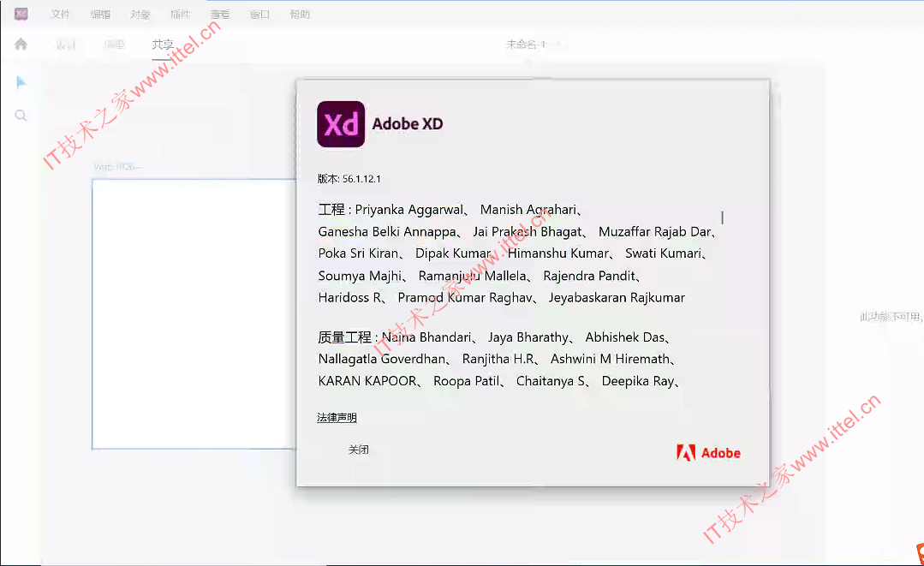Image resolution: width=924 pixels, height=566 pixels.
Task: Click the white artboard canvas
Action: [x=194, y=314]
